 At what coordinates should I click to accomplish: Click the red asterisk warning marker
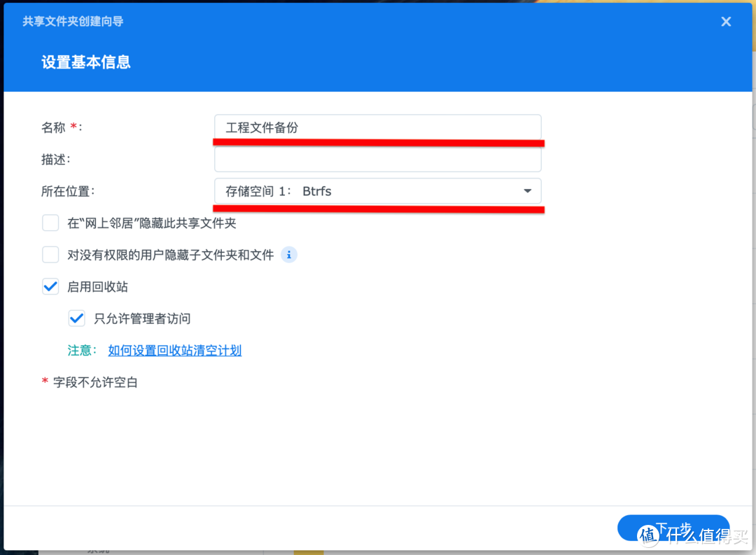click(44, 382)
